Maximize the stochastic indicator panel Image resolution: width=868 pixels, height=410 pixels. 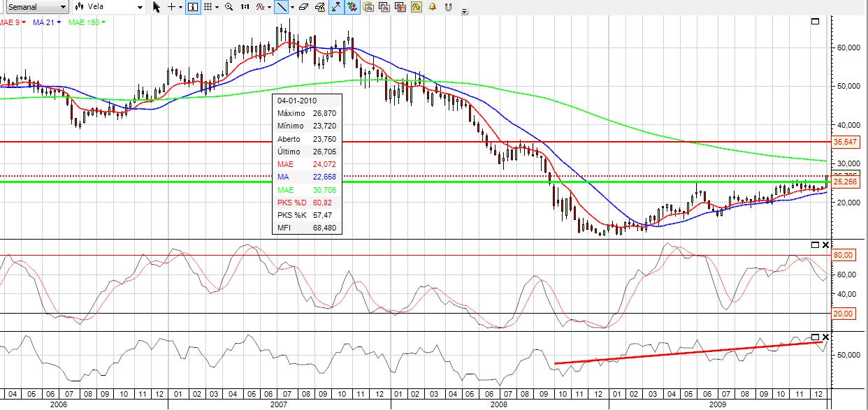point(814,244)
